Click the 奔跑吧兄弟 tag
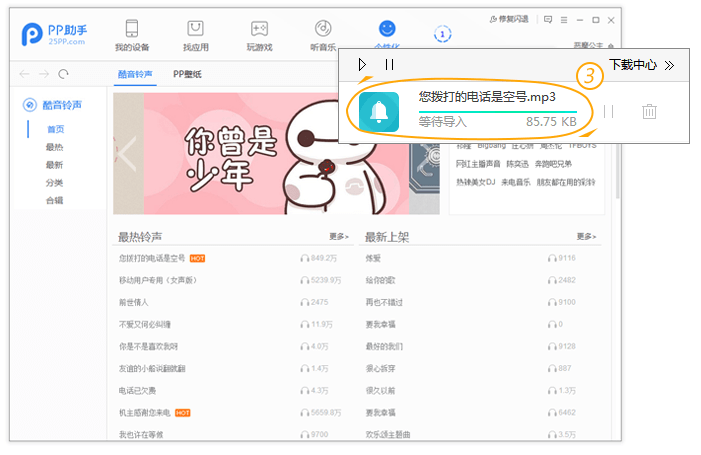701x455 pixels. 553,164
